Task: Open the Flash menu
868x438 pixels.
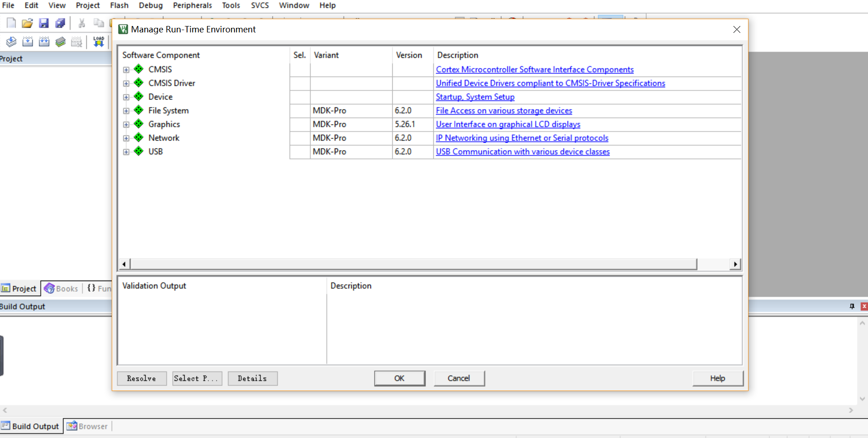Action: pos(119,5)
